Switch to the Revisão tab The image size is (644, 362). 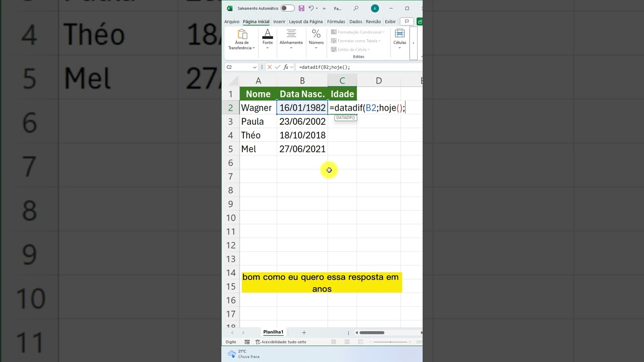(373, 22)
